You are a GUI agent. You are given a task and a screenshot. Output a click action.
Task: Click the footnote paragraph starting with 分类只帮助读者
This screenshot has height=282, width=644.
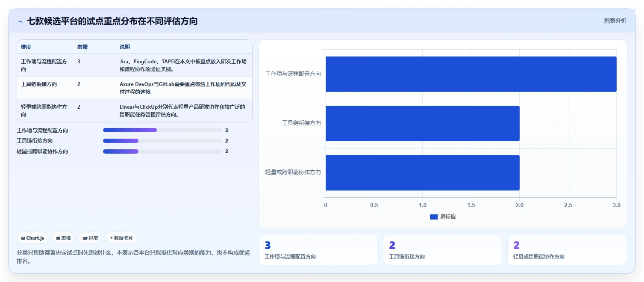tap(133, 257)
